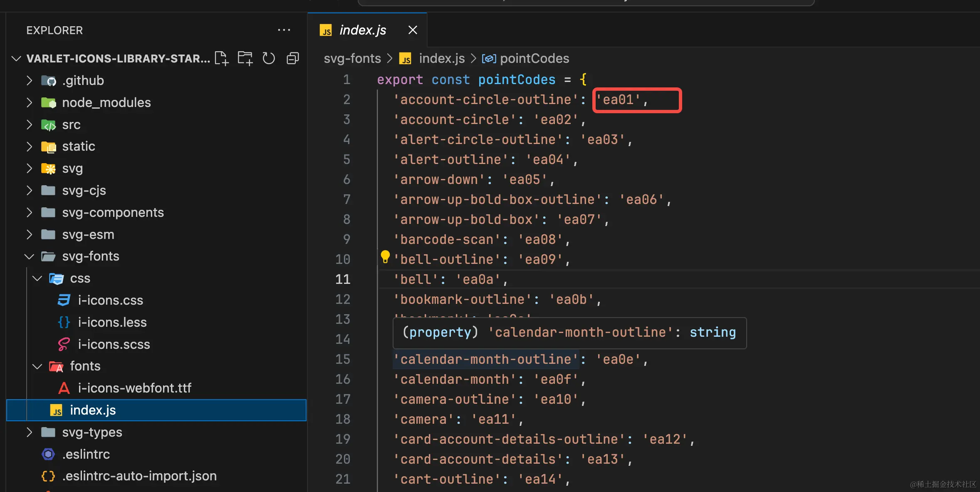Click the lightbulb code action icon
This screenshot has height=492, width=980.
click(385, 257)
